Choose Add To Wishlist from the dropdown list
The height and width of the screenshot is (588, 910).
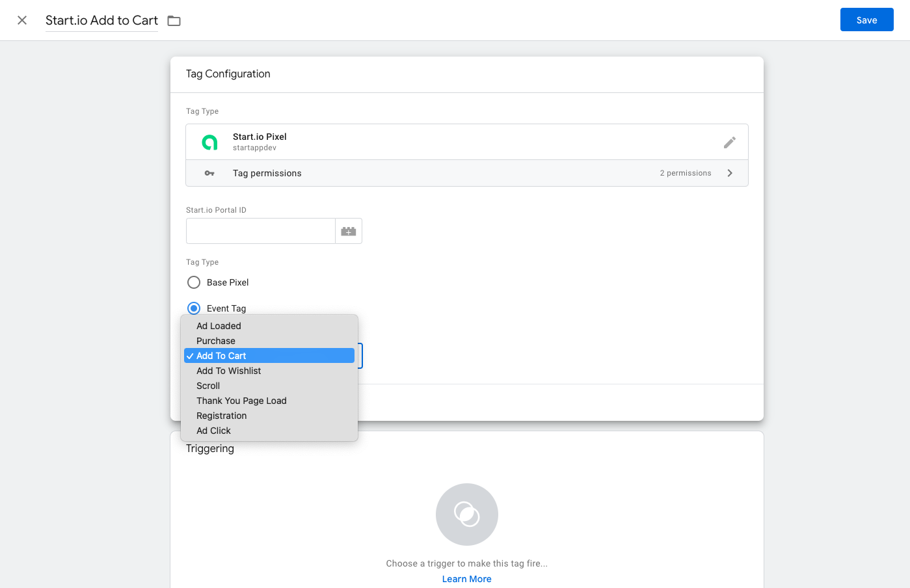coord(269,371)
